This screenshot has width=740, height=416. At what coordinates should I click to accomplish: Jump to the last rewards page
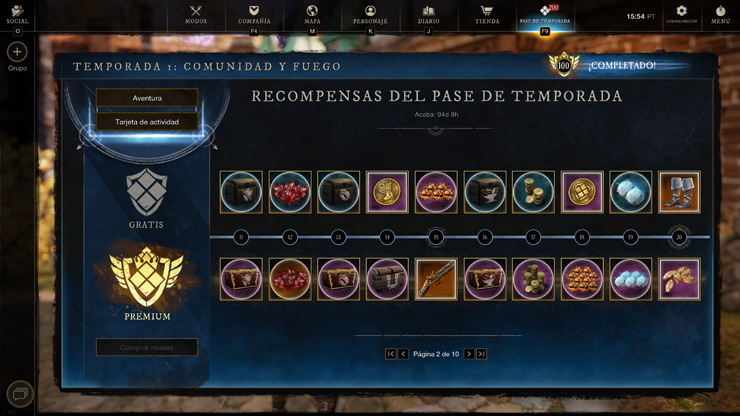(481, 354)
